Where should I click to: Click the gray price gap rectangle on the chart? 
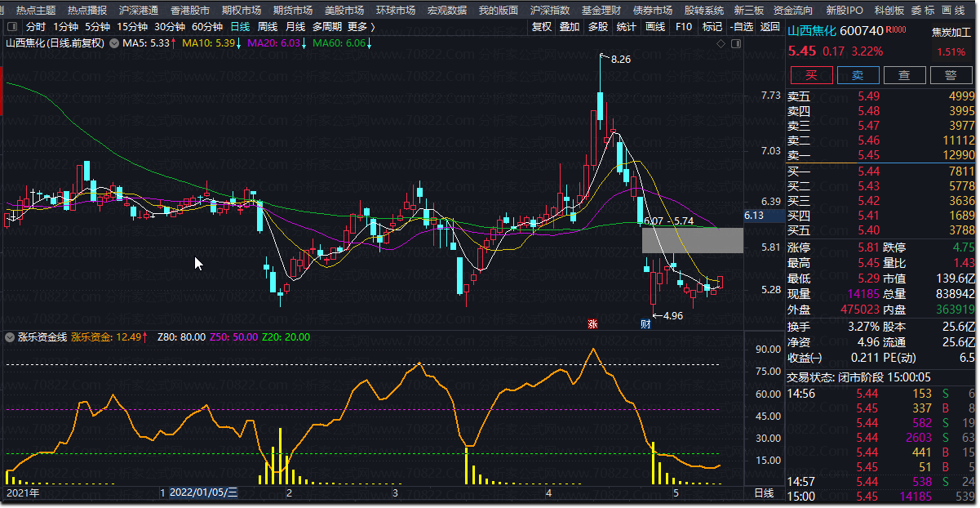[x=692, y=240]
